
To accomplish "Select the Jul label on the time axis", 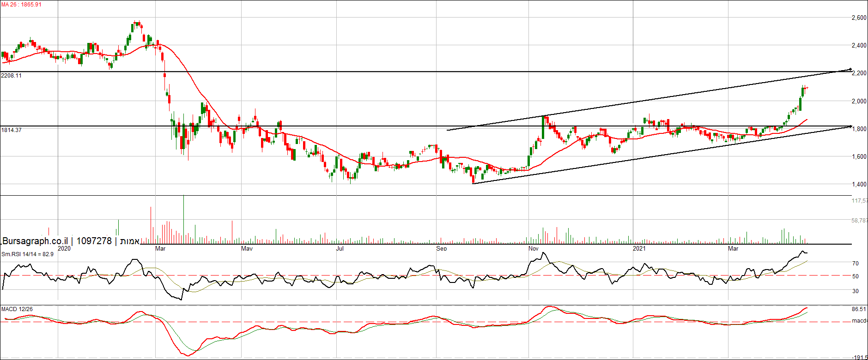I will (340, 249).
